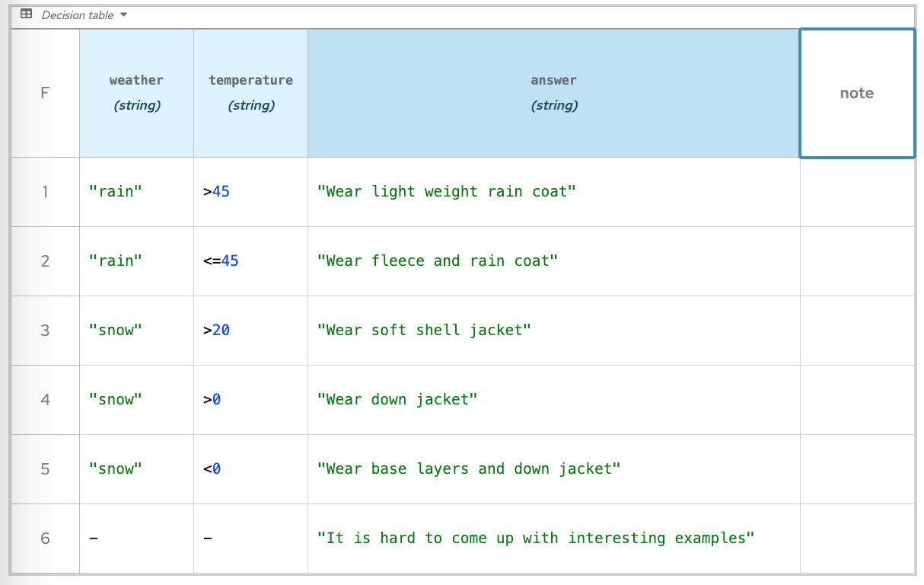
Task: Edit "Wear fleece and rain coat" cell
Action: [x=553, y=261]
